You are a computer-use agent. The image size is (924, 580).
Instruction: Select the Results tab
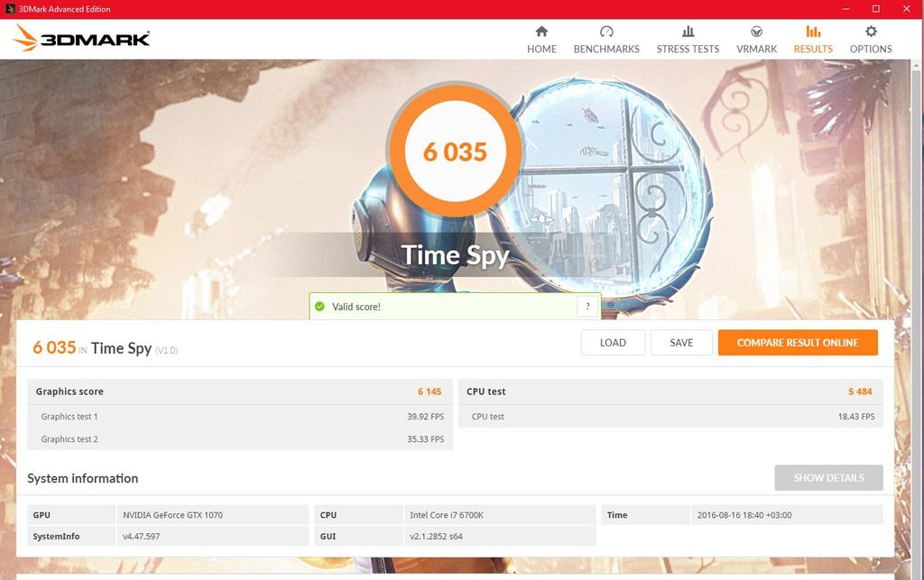point(813,40)
